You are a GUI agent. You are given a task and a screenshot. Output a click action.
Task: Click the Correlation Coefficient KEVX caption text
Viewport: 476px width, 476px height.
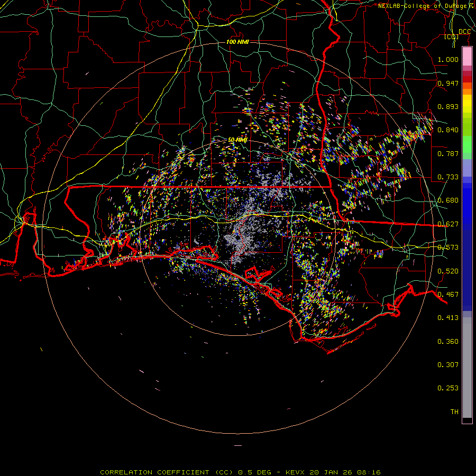coord(240,472)
